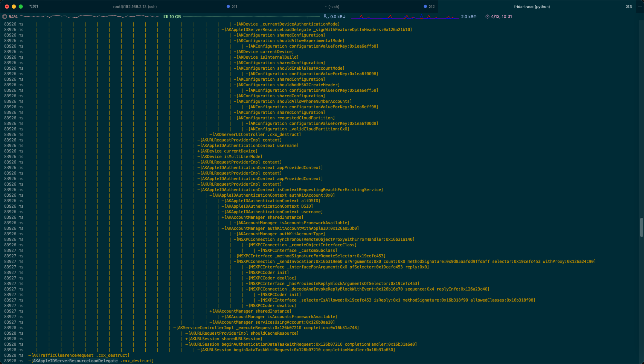The width and height of the screenshot is (644, 364).
Task: Click the memory icon beside 10 GB
Action: click(x=166, y=17)
